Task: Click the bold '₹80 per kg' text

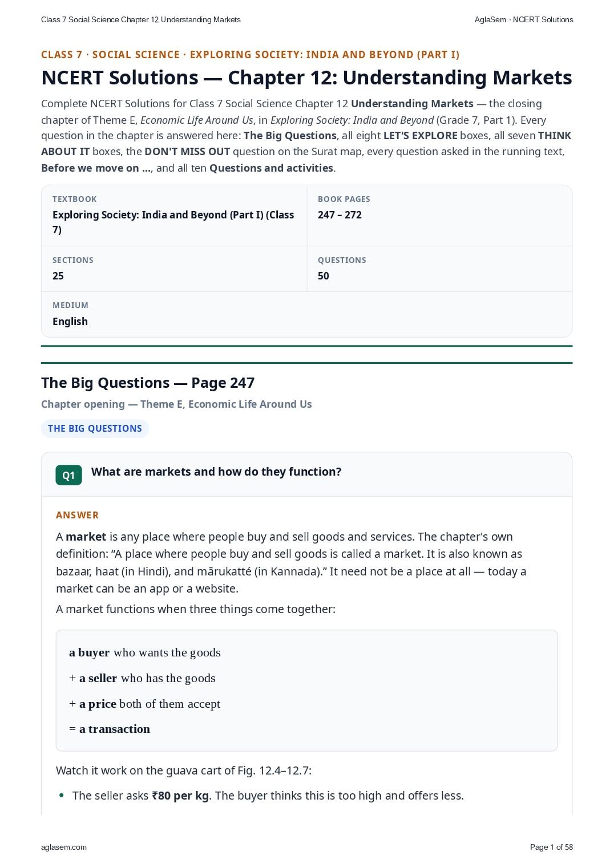Action: pos(180,796)
